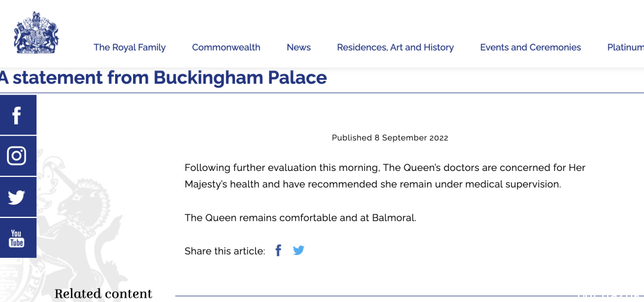Share this article via Twitter icon

coord(299,250)
